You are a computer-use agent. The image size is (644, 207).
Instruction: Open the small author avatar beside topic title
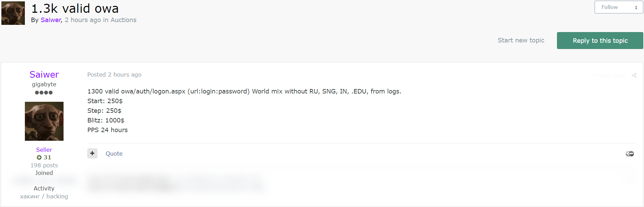tap(13, 13)
